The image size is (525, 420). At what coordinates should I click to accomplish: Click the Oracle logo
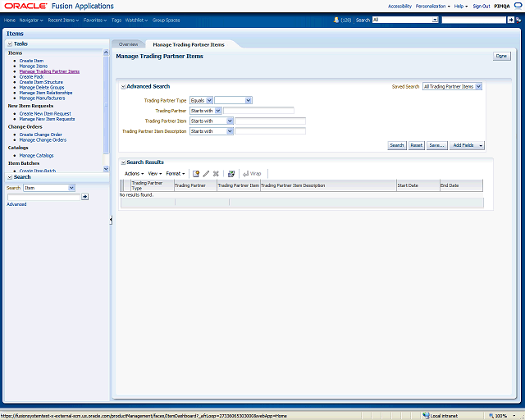pos(25,6)
